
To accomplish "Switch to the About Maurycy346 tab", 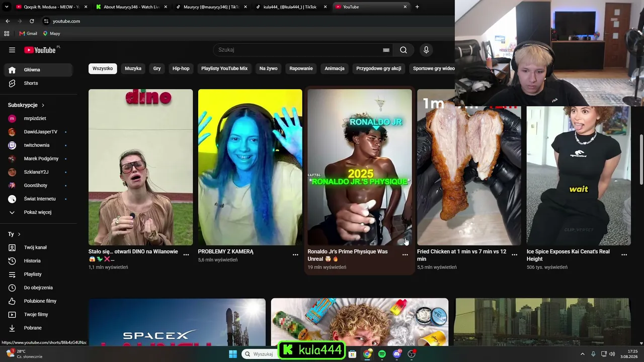I will [x=131, y=7].
